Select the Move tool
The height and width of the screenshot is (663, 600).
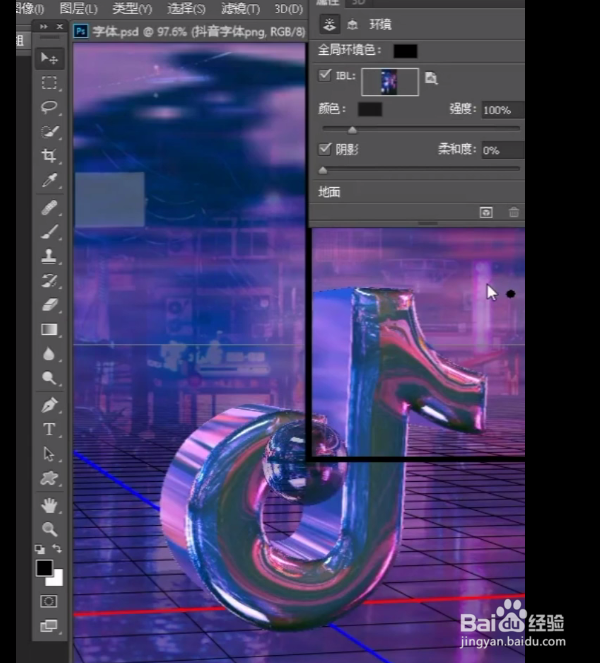[x=49, y=58]
